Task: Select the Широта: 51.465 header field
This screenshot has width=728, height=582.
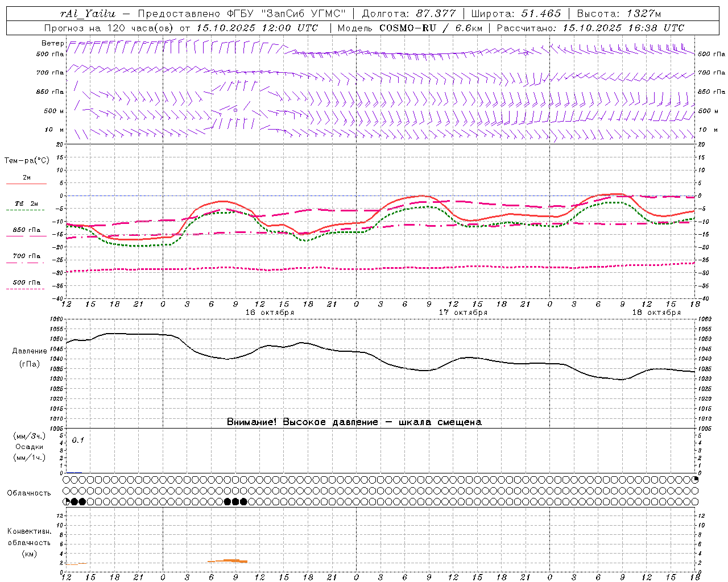Action: tap(516, 14)
